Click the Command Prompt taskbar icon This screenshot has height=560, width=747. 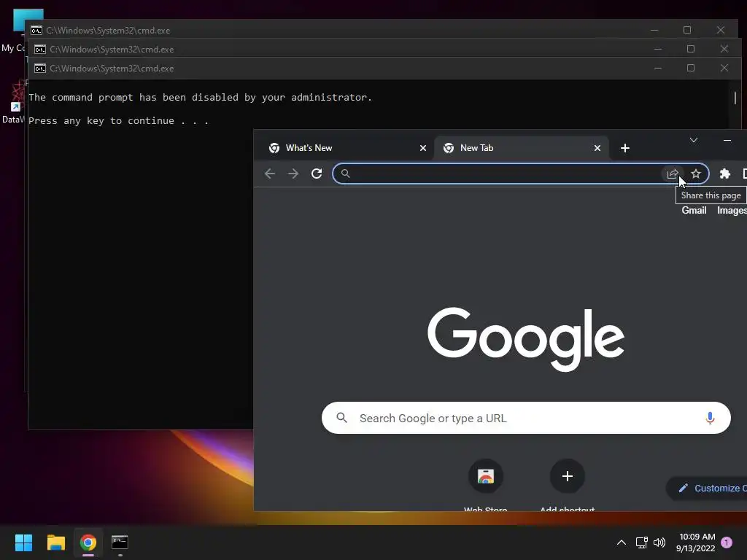pyautogui.click(x=120, y=542)
